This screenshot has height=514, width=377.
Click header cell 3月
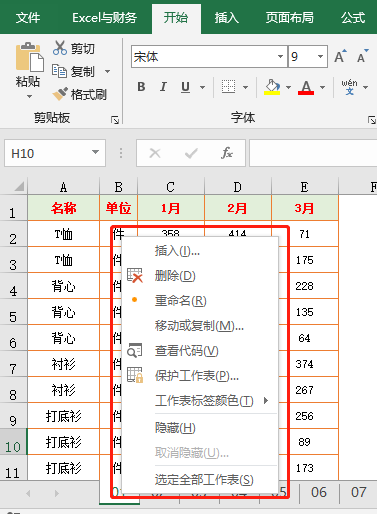click(x=305, y=208)
